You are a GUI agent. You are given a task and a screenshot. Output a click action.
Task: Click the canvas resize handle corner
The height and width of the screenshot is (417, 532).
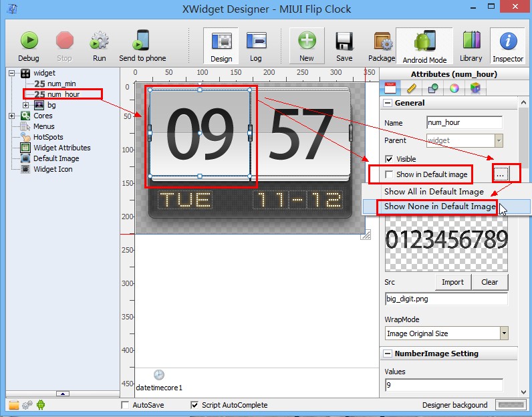coord(366,235)
